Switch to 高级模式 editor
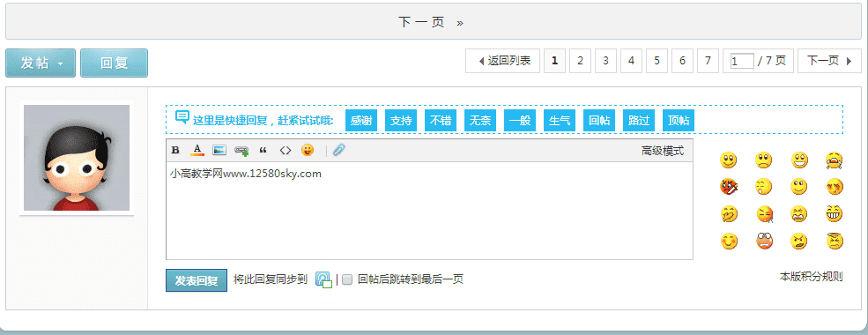This screenshot has width=868, height=335. tap(663, 151)
